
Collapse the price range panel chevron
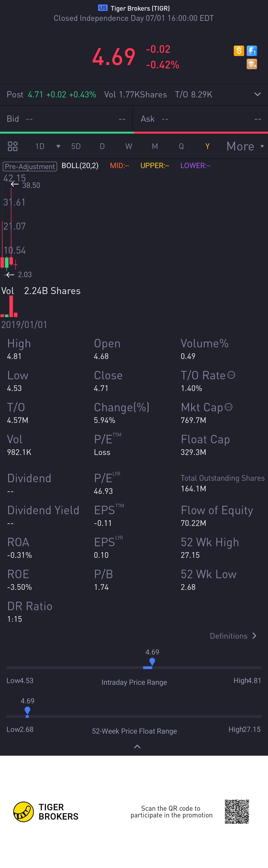[x=137, y=747]
